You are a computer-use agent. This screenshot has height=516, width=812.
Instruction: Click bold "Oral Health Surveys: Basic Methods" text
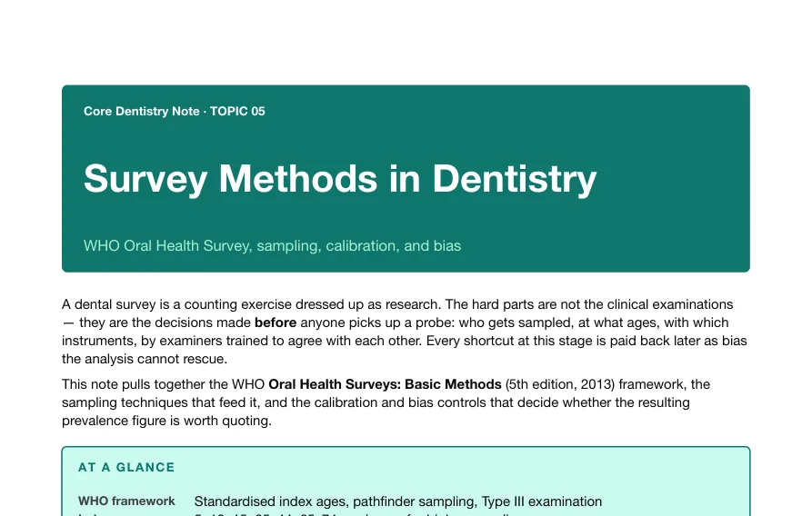click(x=385, y=384)
